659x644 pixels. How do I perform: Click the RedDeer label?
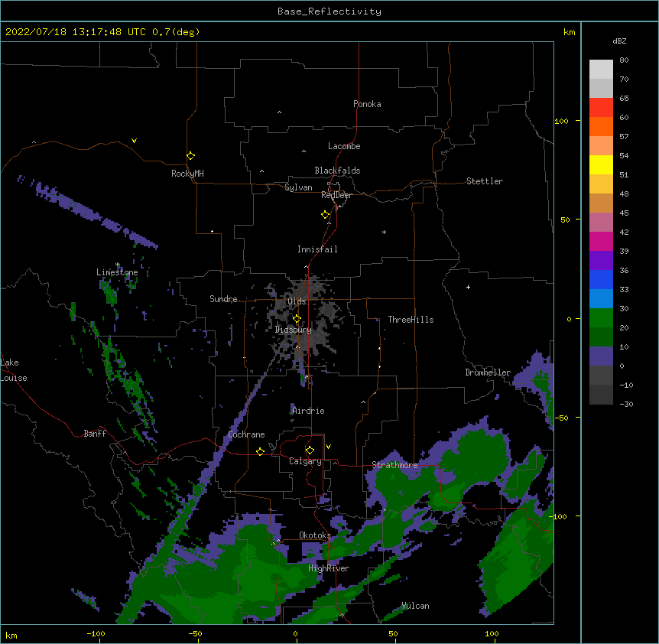pyautogui.click(x=336, y=195)
